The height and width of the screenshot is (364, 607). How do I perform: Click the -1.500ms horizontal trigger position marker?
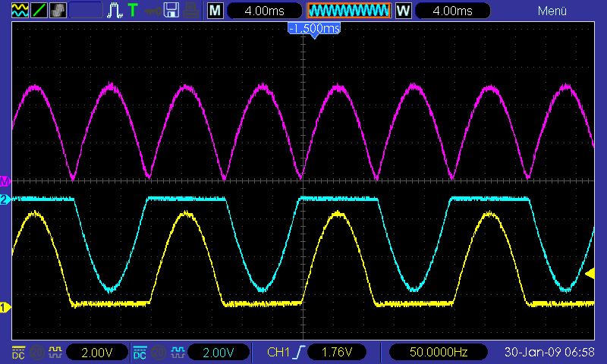click(313, 28)
